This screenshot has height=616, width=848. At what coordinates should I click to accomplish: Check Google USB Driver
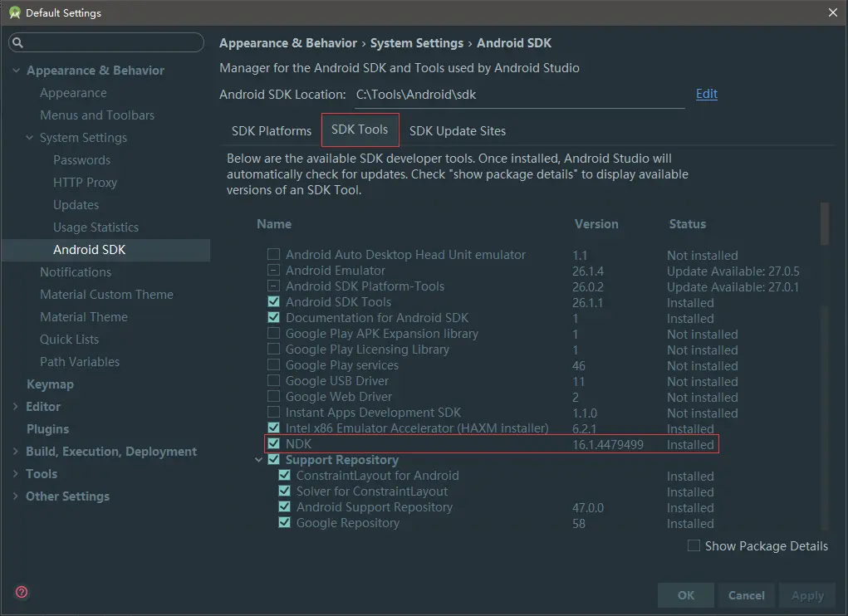tap(273, 380)
